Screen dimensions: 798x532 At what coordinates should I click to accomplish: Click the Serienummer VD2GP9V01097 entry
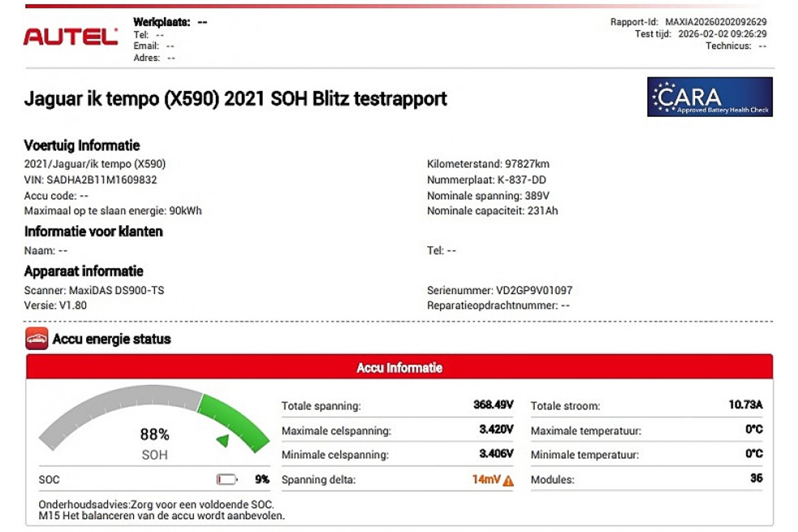click(500, 290)
